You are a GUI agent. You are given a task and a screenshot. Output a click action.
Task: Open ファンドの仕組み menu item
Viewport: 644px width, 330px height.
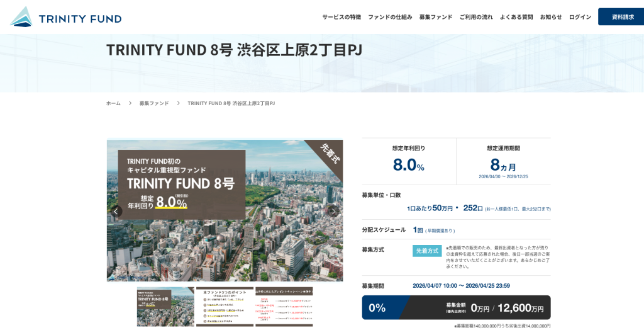click(x=390, y=17)
